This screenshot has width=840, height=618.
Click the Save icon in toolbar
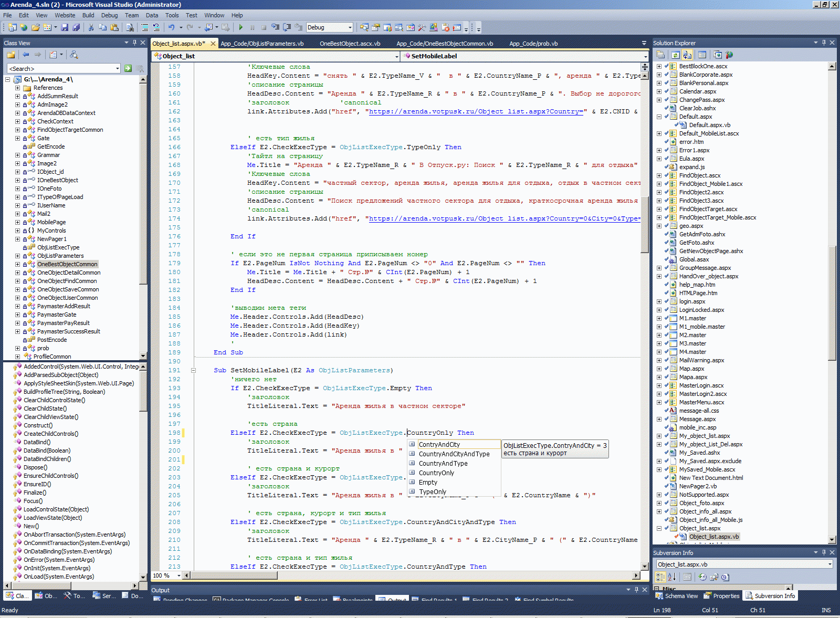[x=65, y=27]
